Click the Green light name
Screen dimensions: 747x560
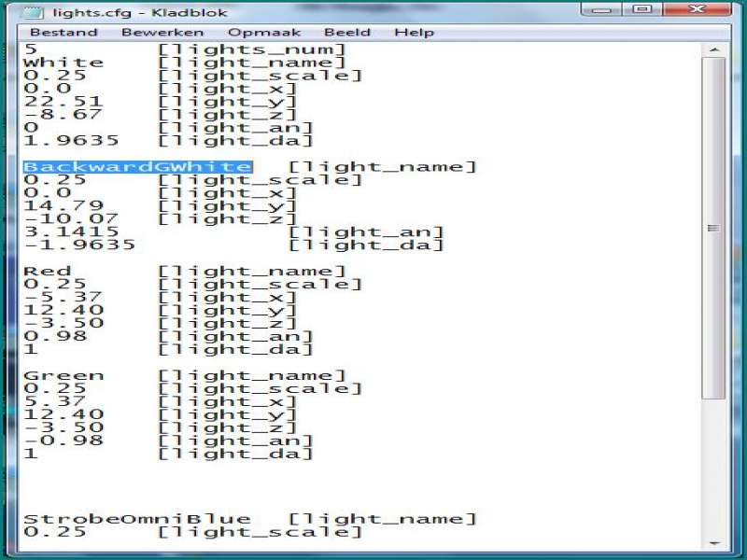point(63,375)
